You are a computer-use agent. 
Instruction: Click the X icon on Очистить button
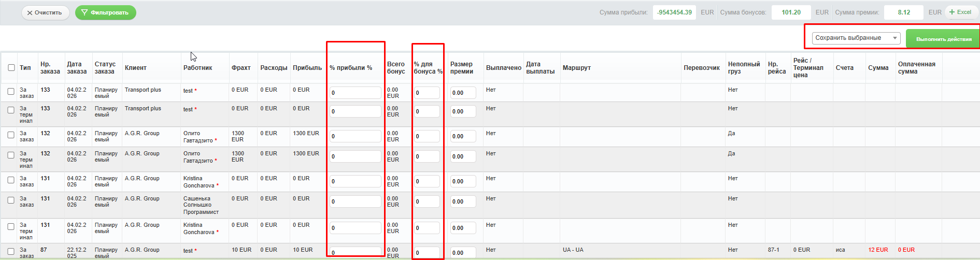tap(30, 13)
